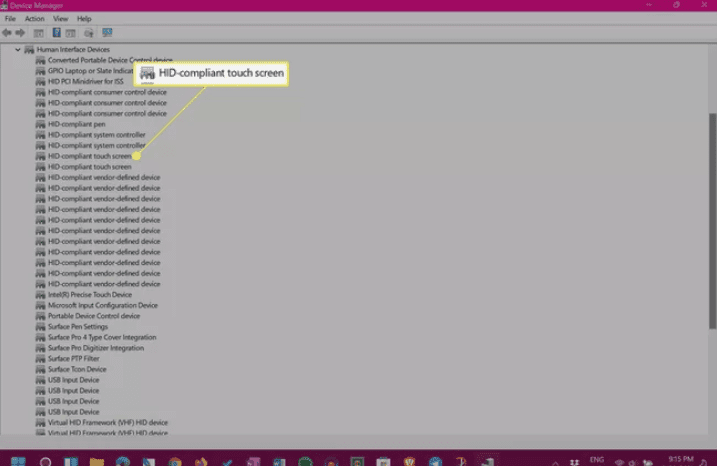Screen dimensions: 717x466
Task: Click the HID-compliant pen device icon
Action: pos(41,124)
